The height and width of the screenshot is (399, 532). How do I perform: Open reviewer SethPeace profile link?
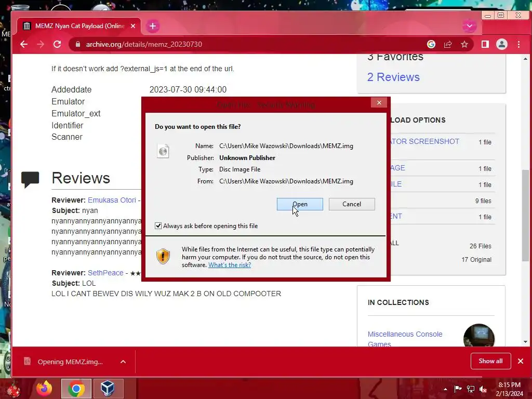click(105, 273)
